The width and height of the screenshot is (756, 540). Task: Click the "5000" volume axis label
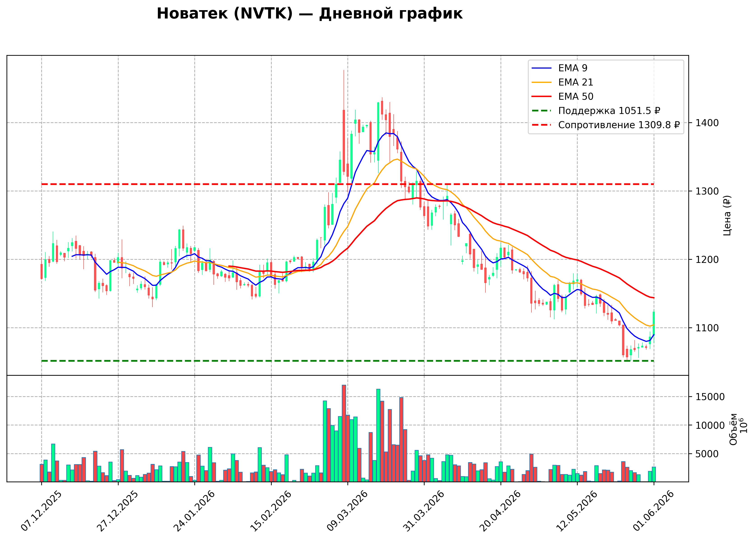pos(707,454)
